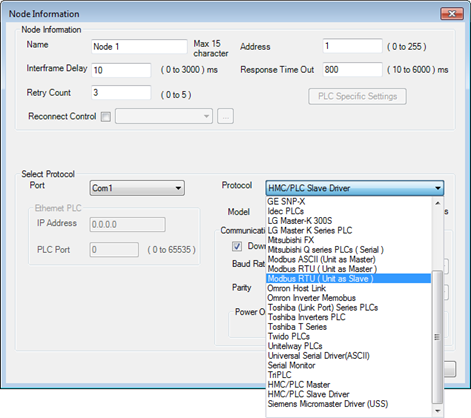Select Omron Inverter Memobus protocol
The height and width of the screenshot is (418, 471).
(349, 298)
